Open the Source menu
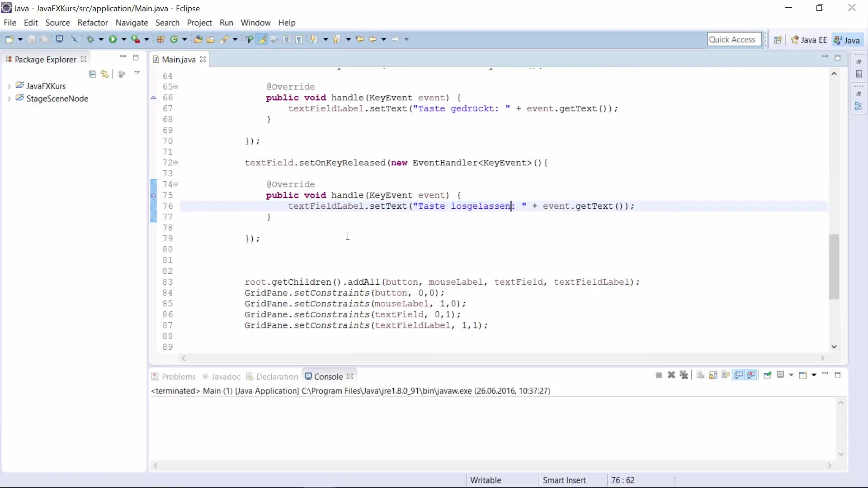Screen dimensions: 868x488 (x=57, y=23)
